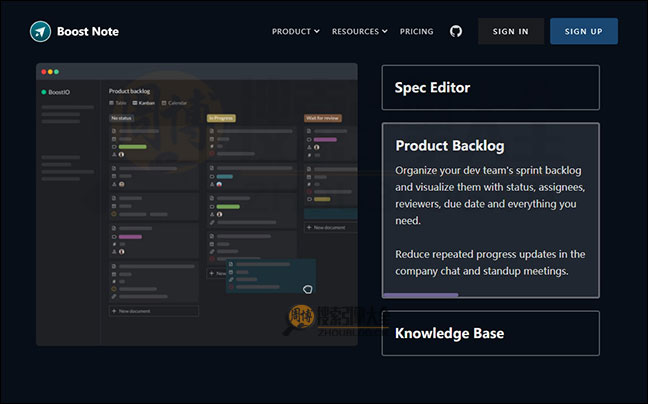
Task: Click the Product Backlog purple progress bar
Action: [x=421, y=295]
